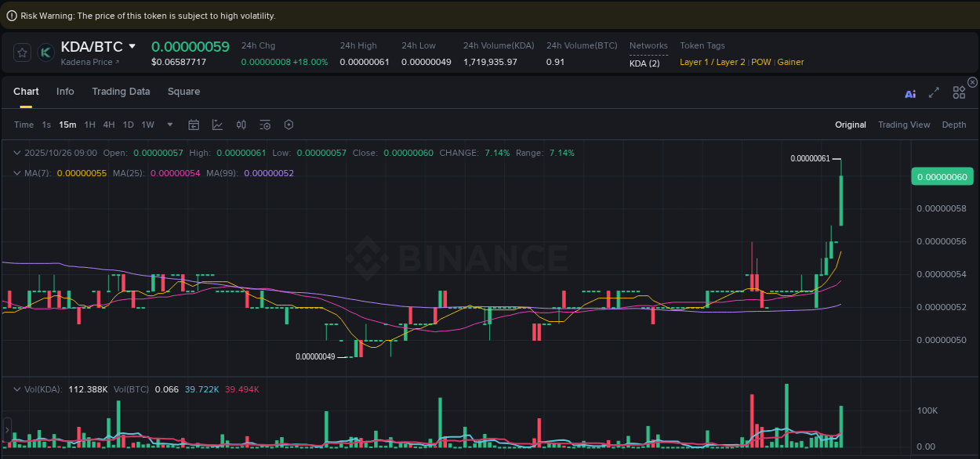This screenshot has height=459, width=980.
Task: Select the Original chart mode
Action: click(x=851, y=125)
